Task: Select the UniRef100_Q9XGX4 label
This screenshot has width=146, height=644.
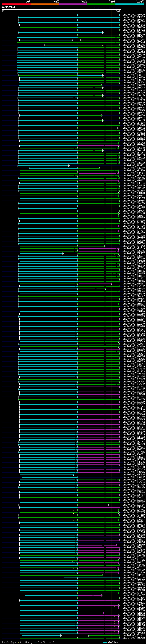Action: 134,364
